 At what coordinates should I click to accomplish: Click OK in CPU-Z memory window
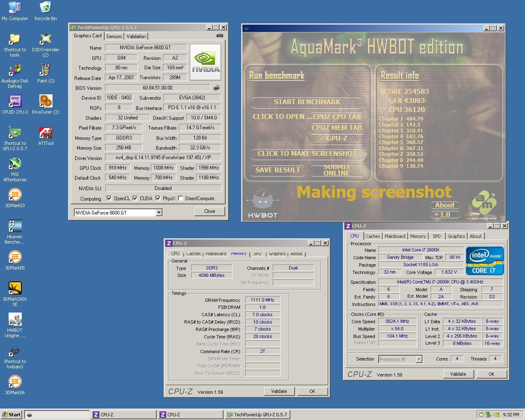(x=312, y=391)
